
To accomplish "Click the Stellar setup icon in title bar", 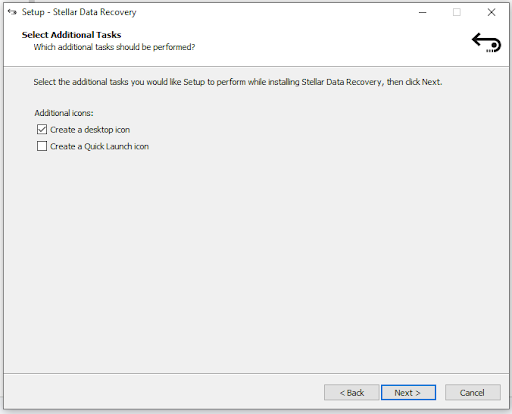I will coord(12,12).
